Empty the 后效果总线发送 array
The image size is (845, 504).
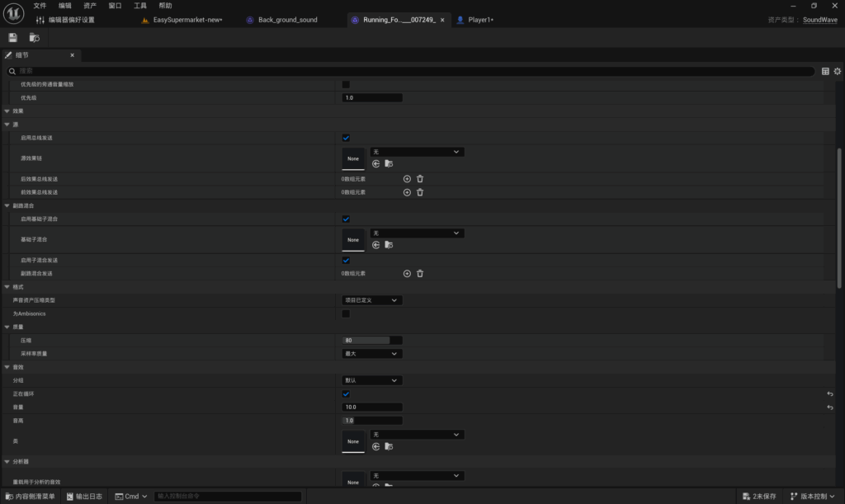pos(420,179)
